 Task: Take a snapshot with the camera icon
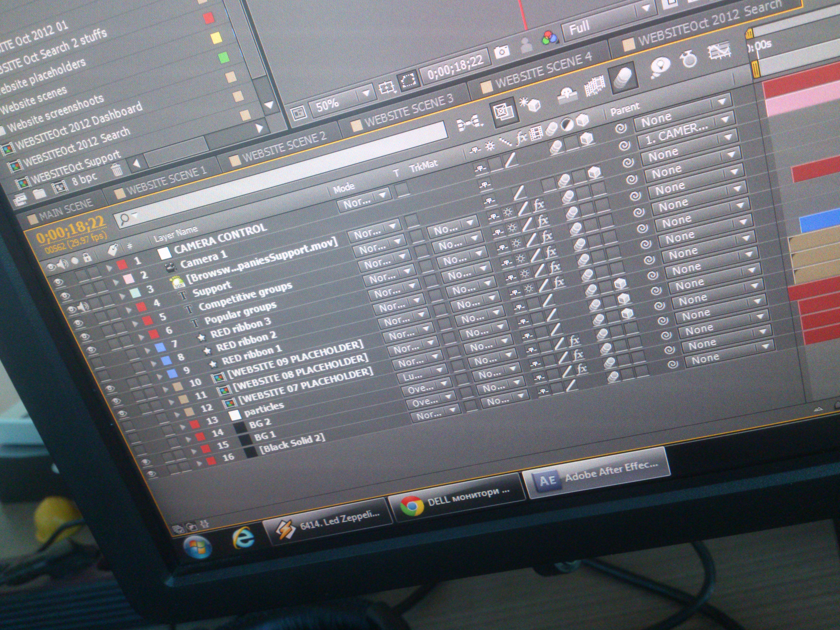tap(502, 52)
